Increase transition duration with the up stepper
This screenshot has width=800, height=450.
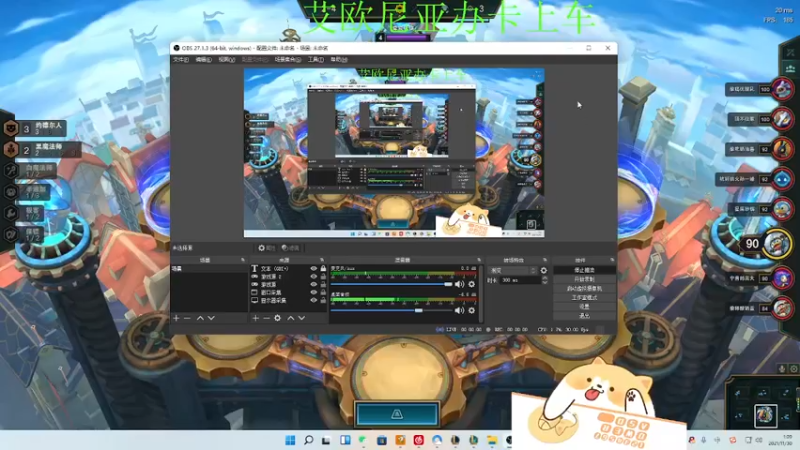click(544, 278)
